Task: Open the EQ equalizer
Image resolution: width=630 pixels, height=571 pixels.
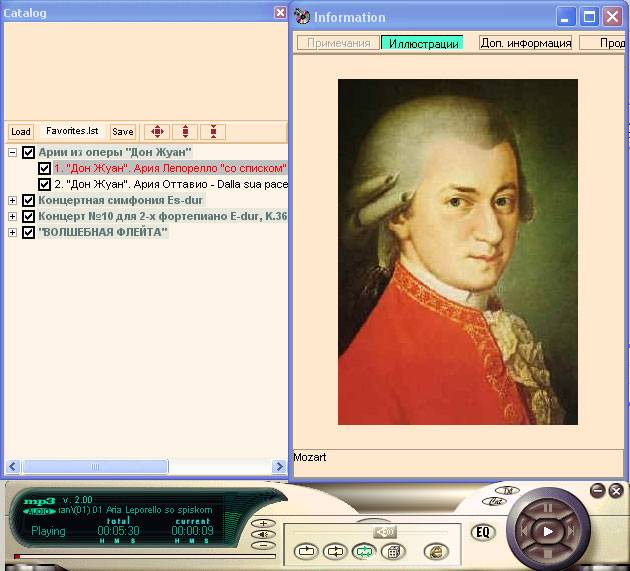Action: (x=483, y=532)
